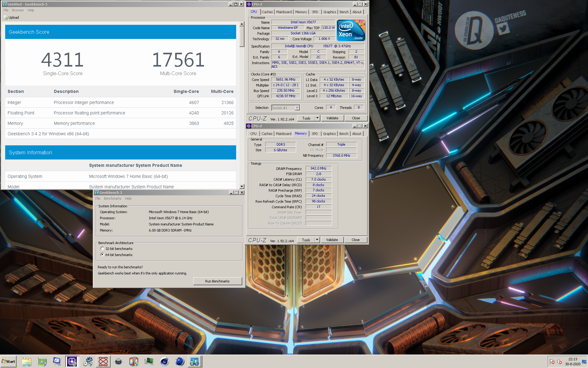The image size is (588, 368).
Task: Click the green circuit-board icon in taskbar
Action: pyautogui.click(x=42, y=362)
